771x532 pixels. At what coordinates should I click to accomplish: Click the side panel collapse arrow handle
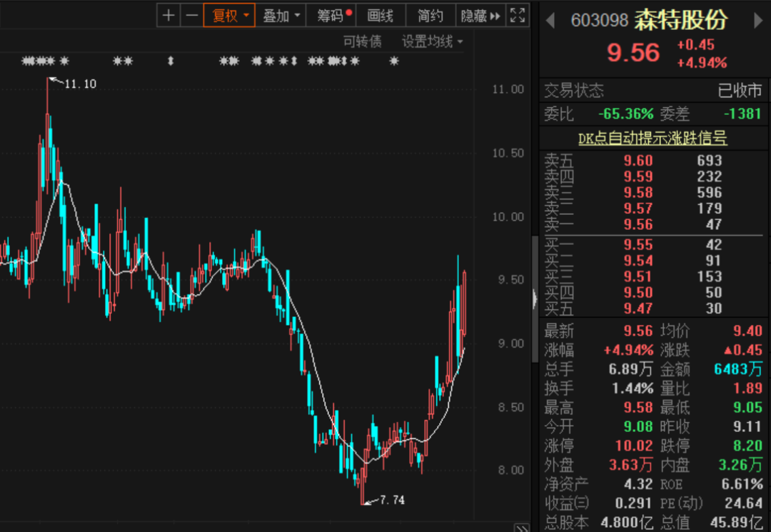tap(535, 298)
